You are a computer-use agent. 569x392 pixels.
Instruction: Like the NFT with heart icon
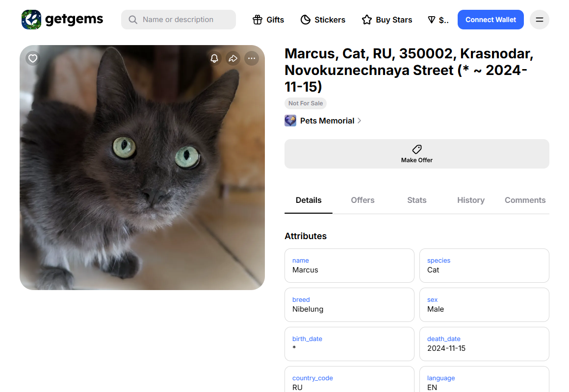[x=33, y=58]
